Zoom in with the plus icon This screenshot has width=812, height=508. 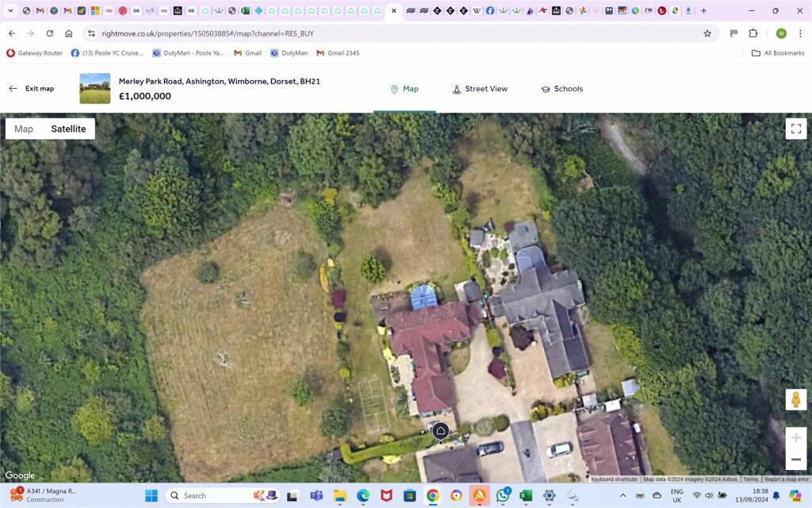[796, 437]
